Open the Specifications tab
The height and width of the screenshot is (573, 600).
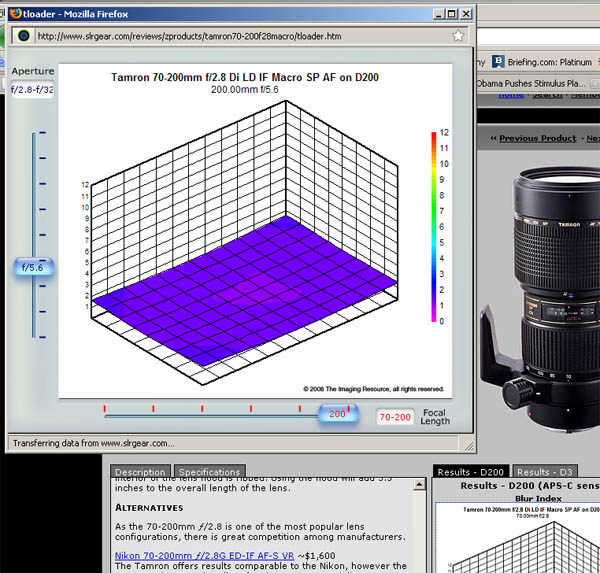(x=209, y=471)
